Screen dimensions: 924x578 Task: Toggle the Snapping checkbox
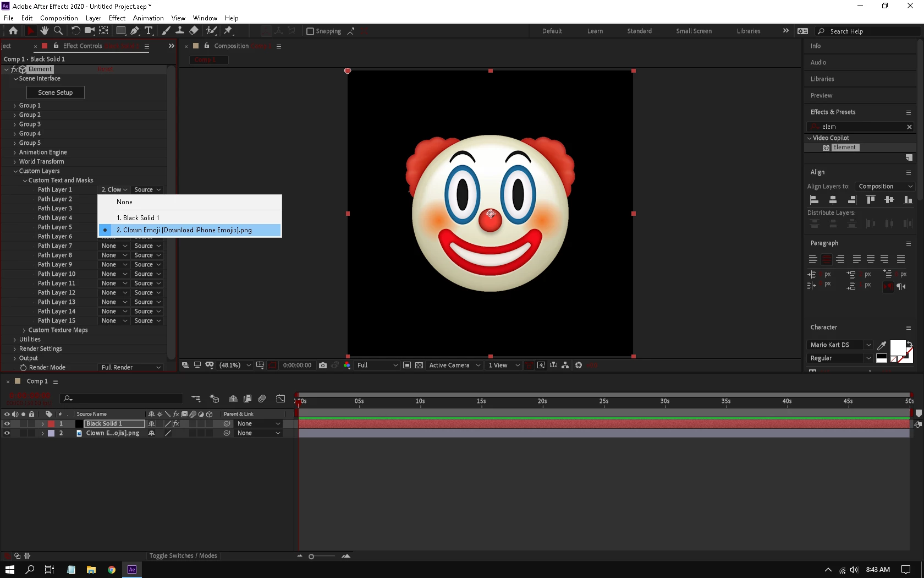tap(310, 31)
